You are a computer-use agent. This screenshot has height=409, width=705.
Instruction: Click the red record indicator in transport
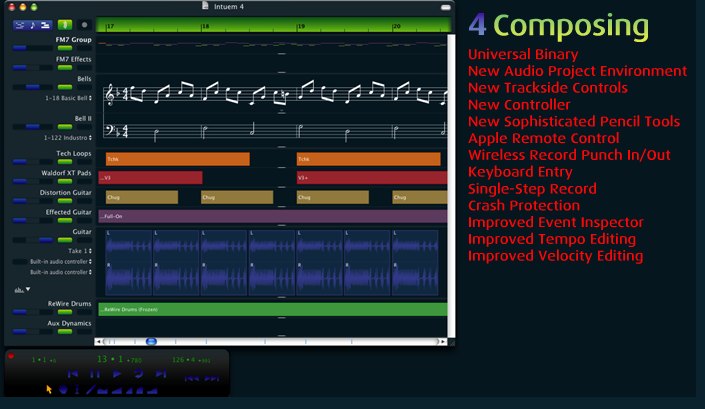(x=11, y=356)
